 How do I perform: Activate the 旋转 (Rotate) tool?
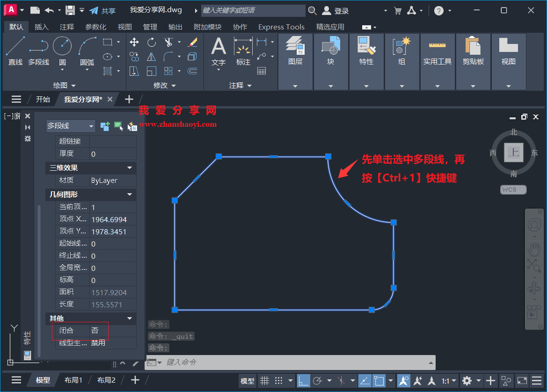point(152,42)
